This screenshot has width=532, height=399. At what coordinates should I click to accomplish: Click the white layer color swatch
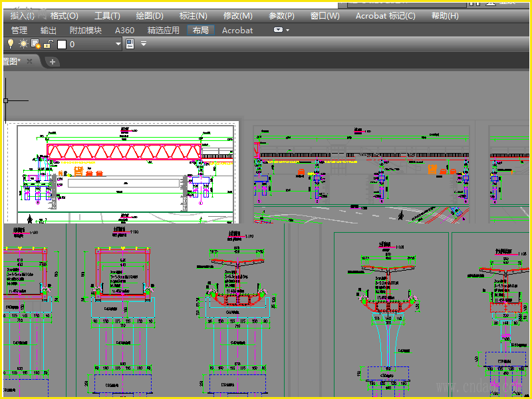point(62,44)
